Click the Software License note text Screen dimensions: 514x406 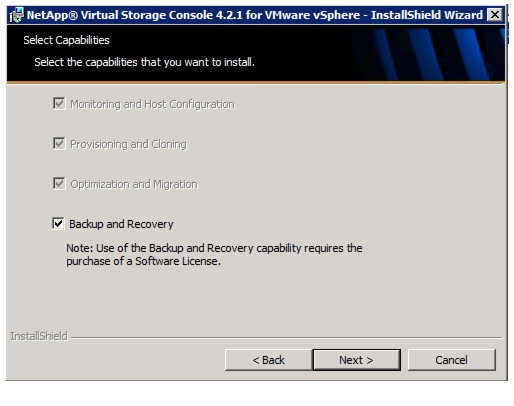(214, 255)
